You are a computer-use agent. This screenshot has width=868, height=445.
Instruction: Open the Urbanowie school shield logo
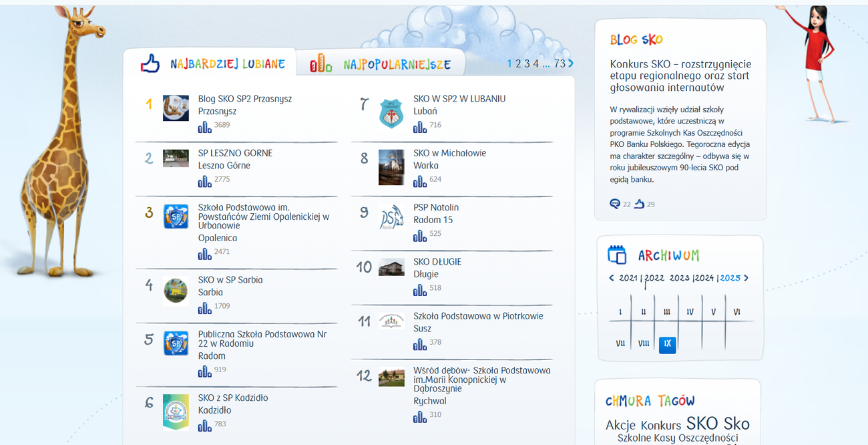click(x=176, y=216)
